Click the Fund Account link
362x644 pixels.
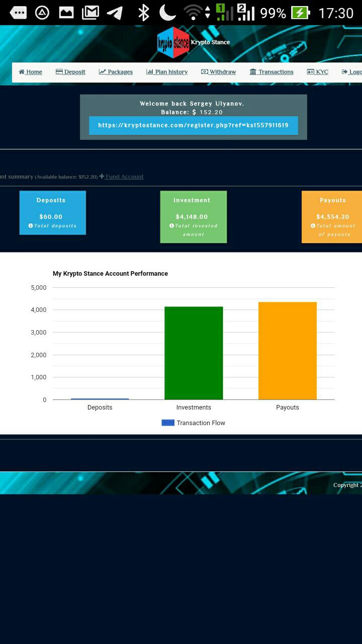(x=124, y=177)
